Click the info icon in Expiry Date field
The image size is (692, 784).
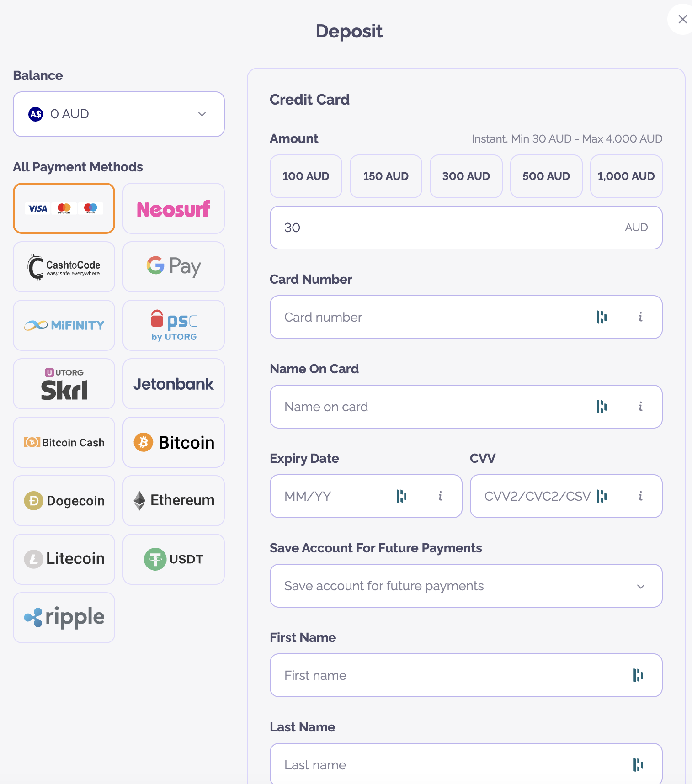[440, 496]
